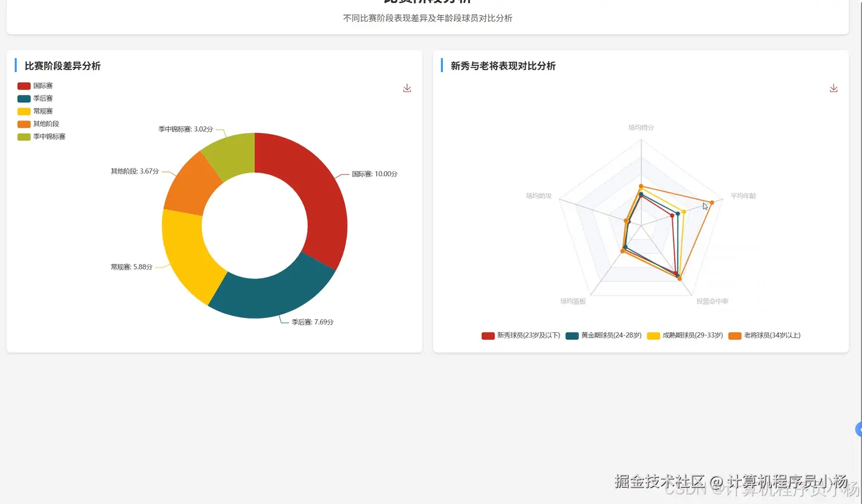Click the label 季中锦标赛: 3.02分
The width and height of the screenshot is (862, 504).
(x=186, y=129)
